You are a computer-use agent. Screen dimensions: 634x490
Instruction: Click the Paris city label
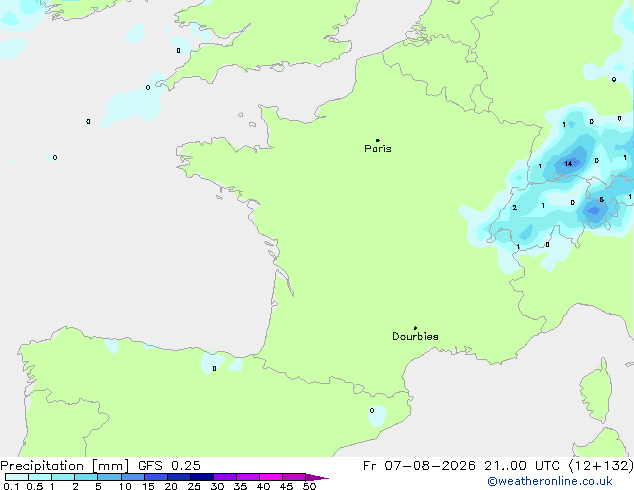click(x=378, y=148)
